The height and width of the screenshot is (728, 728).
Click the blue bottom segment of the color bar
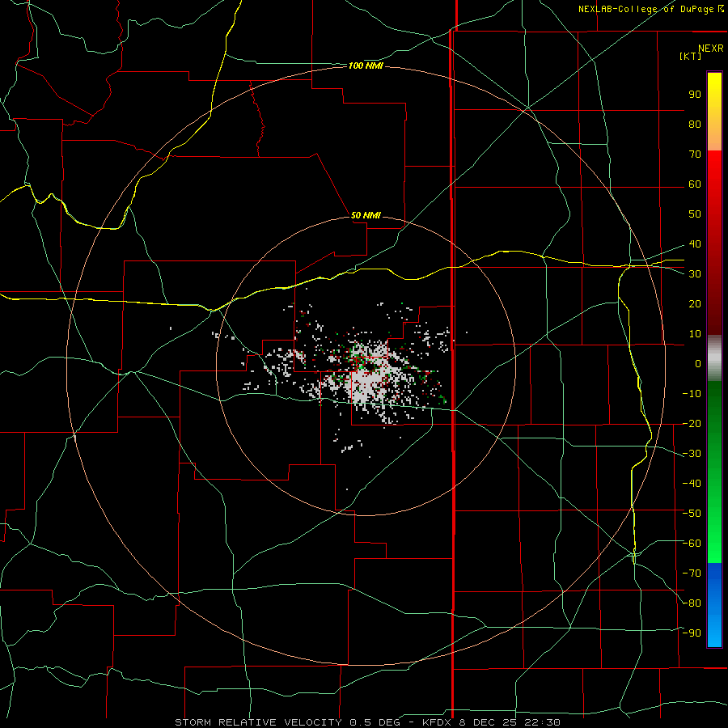pyautogui.click(x=714, y=604)
